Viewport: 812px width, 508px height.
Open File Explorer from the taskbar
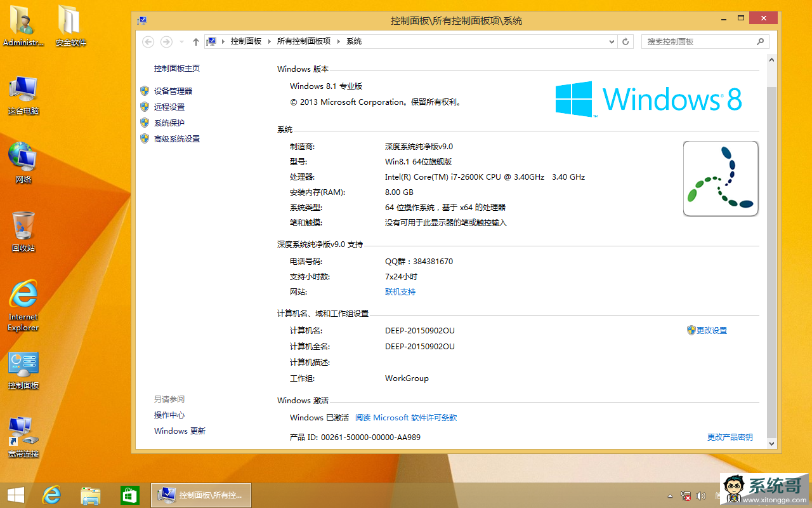tap(91, 495)
